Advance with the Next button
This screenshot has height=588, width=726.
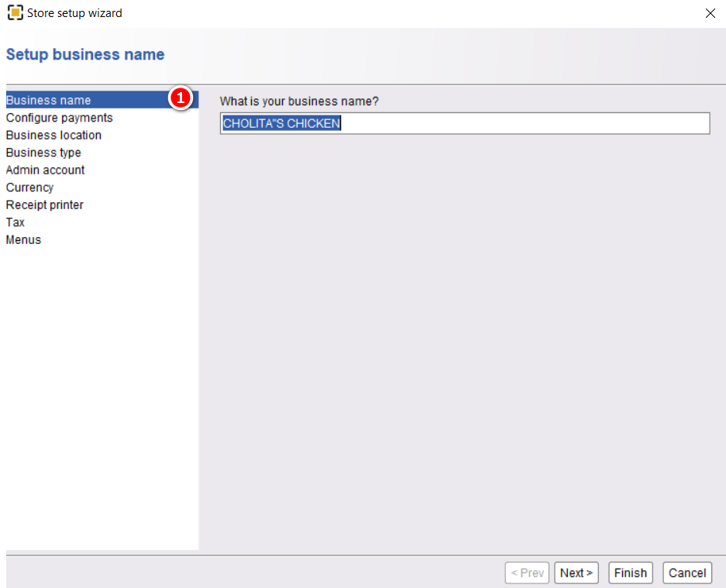576,573
